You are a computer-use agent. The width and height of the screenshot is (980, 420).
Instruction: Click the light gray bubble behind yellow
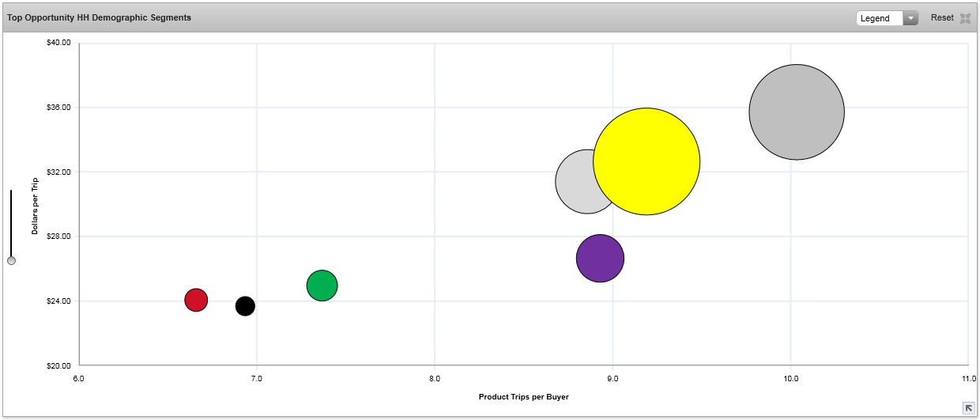pyautogui.click(x=573, y=182)
